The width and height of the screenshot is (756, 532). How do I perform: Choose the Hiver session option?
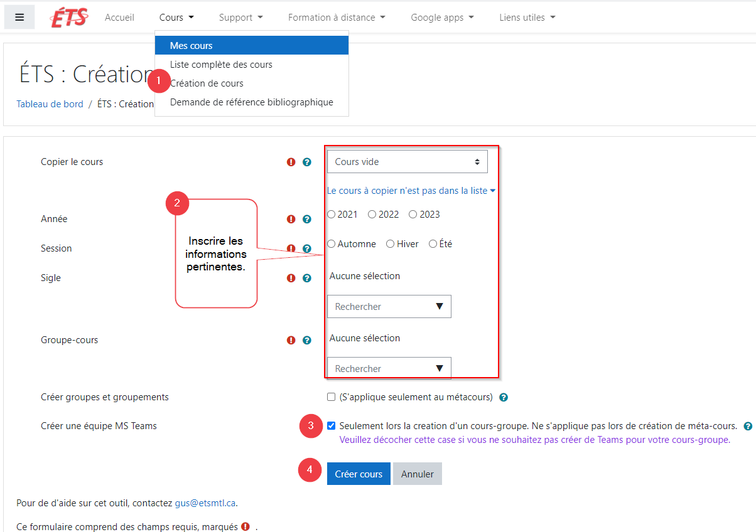click(x=391, y=244)
